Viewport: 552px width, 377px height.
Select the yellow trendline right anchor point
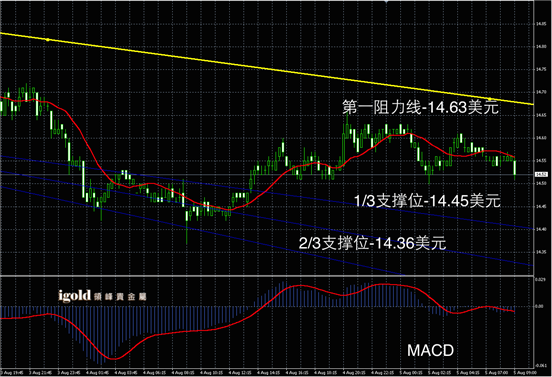click(x=489, y=99)
